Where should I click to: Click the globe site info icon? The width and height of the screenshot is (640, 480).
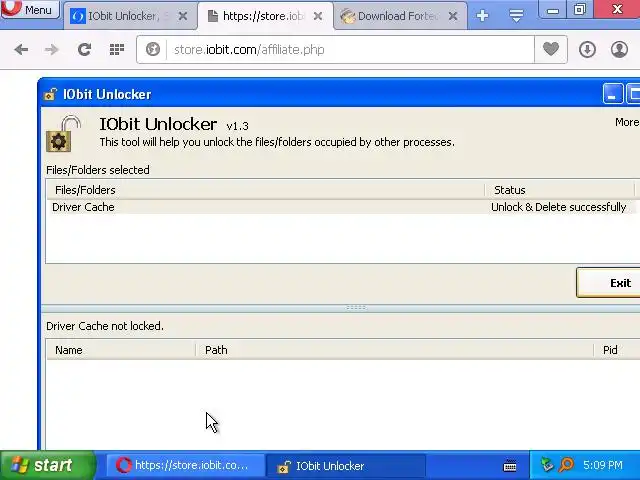coord(153,49)
